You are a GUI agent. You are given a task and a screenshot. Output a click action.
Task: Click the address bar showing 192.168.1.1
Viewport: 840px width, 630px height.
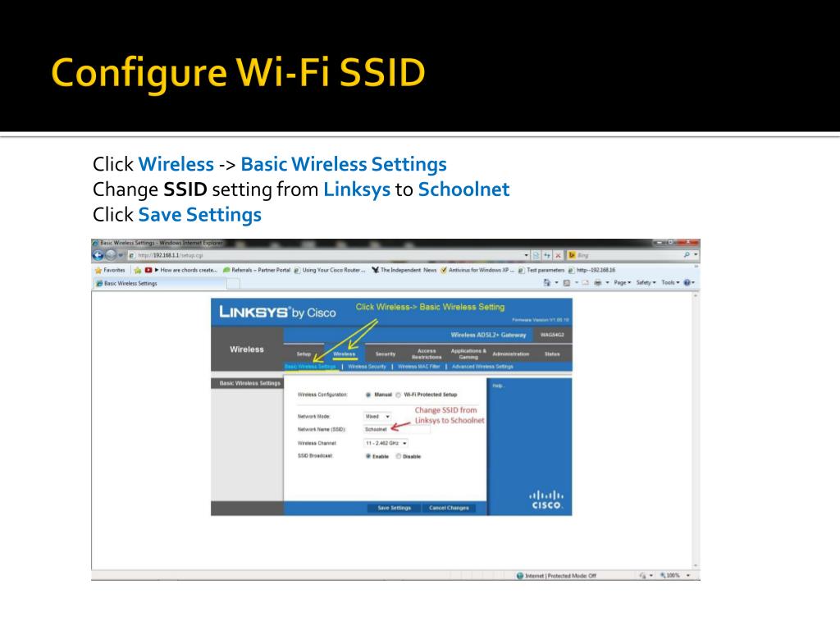click(x=326, y=256)
